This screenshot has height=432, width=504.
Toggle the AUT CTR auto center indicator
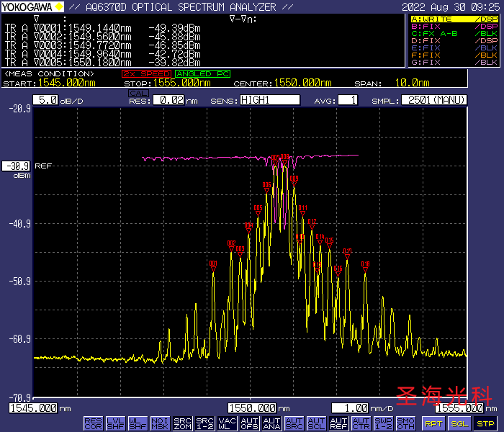(361, 423)
